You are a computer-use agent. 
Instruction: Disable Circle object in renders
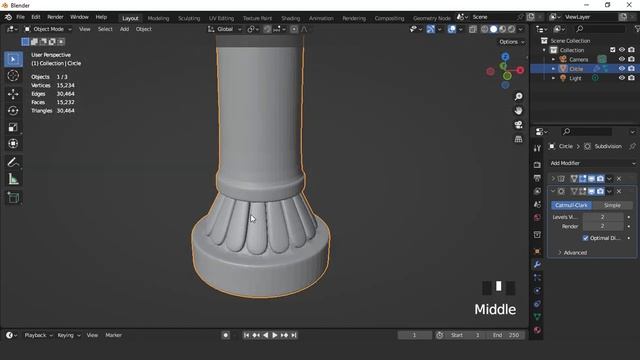(x=631, y=69)
